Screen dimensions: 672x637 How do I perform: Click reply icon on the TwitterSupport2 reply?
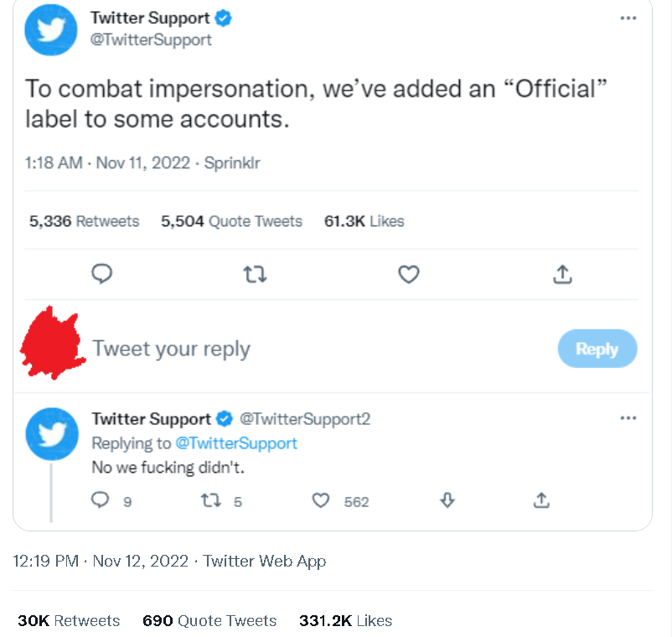pyautogui.click(x=101, y=500)
